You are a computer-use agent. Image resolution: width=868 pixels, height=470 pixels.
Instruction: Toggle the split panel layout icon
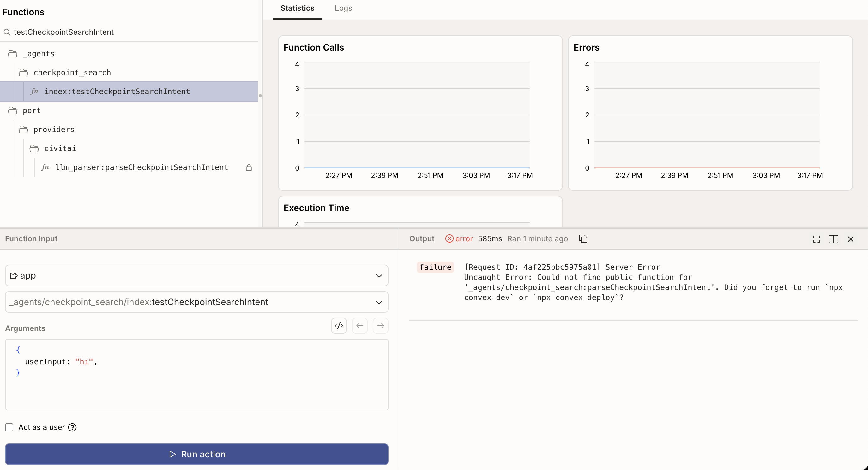(833, 239)
